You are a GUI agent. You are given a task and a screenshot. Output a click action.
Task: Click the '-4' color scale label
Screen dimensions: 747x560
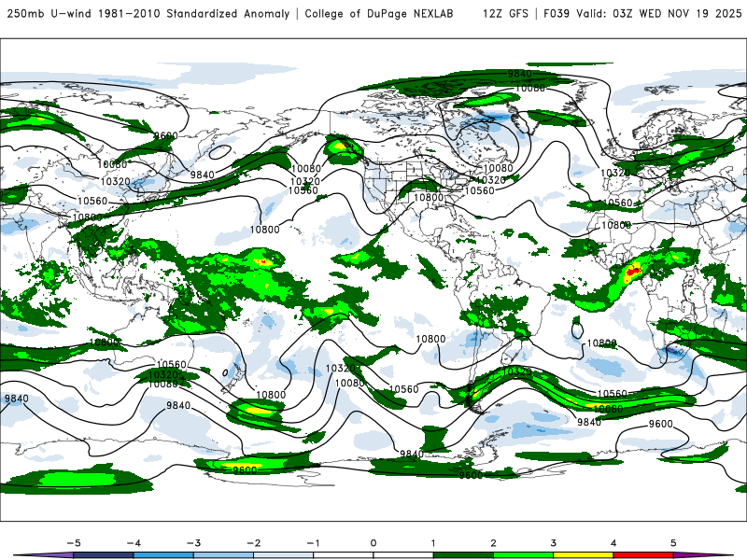tap(134, 543)
